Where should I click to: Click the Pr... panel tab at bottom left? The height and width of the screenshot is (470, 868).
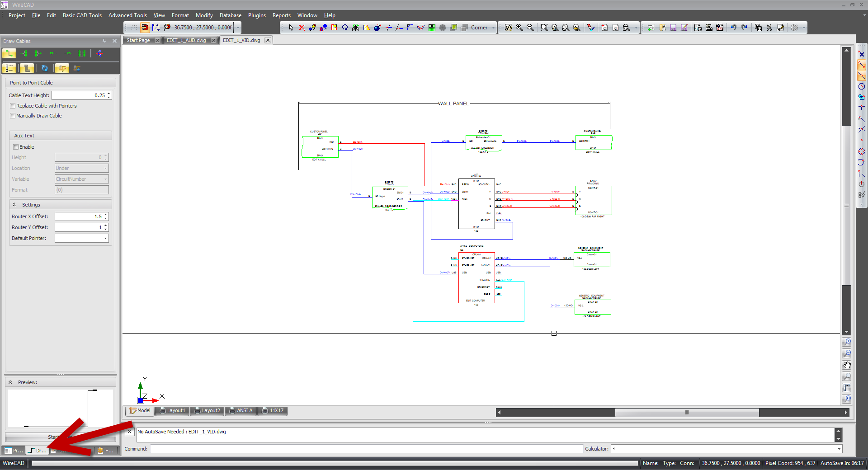pos(14,451)
